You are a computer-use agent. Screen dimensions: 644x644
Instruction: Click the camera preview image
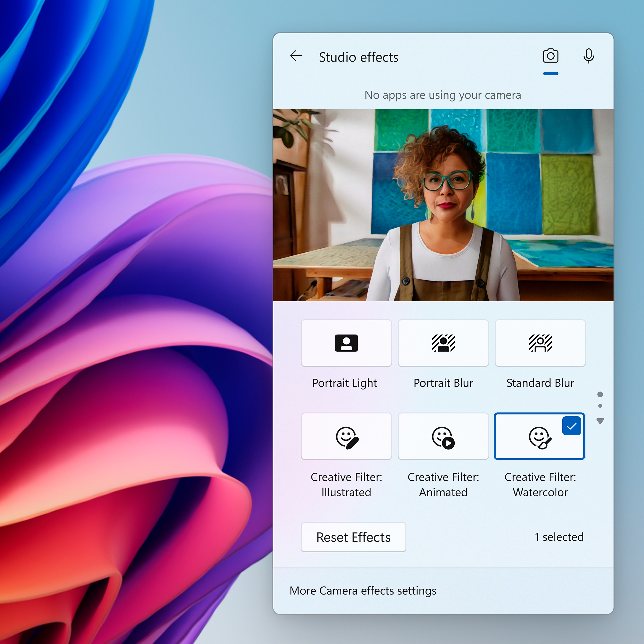click(x=443, y=205)
